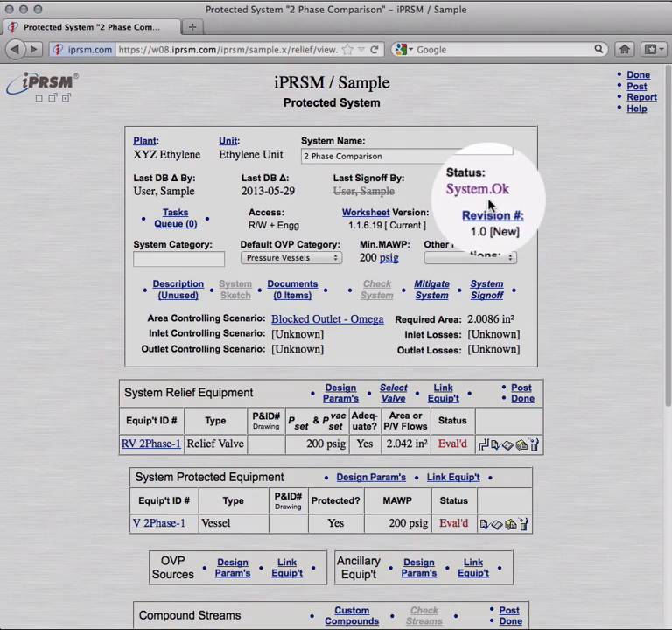
Task: Click the first small window square under iPRSM logo
Action: 39,98
